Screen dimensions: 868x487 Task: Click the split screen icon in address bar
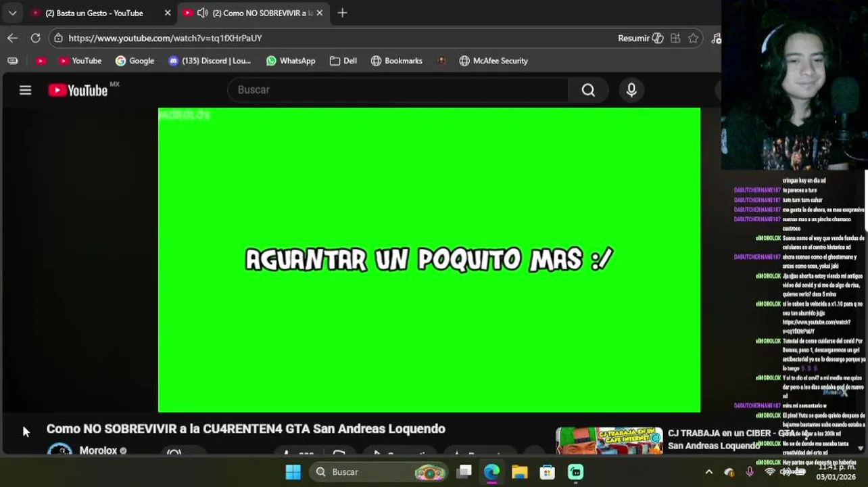click(x=675, y=38)
